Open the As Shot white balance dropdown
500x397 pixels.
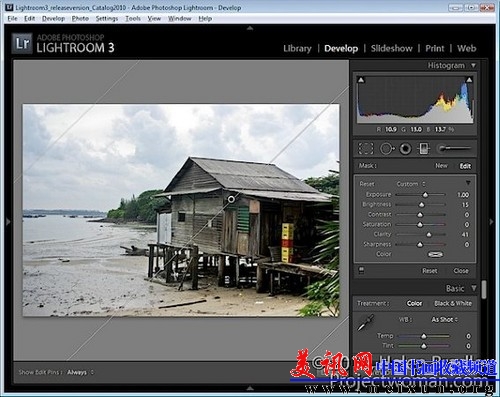tap(445, 319)
